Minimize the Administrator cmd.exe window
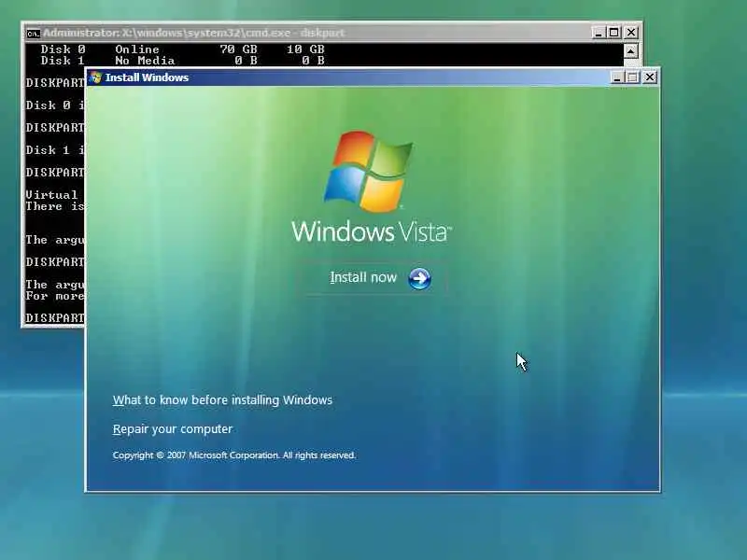This screenshot has height=560, width=747. (599, 33)
